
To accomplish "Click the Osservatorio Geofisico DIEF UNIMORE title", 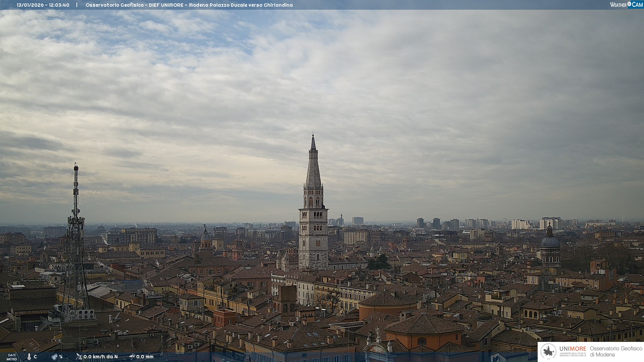I will pos(135,5).
